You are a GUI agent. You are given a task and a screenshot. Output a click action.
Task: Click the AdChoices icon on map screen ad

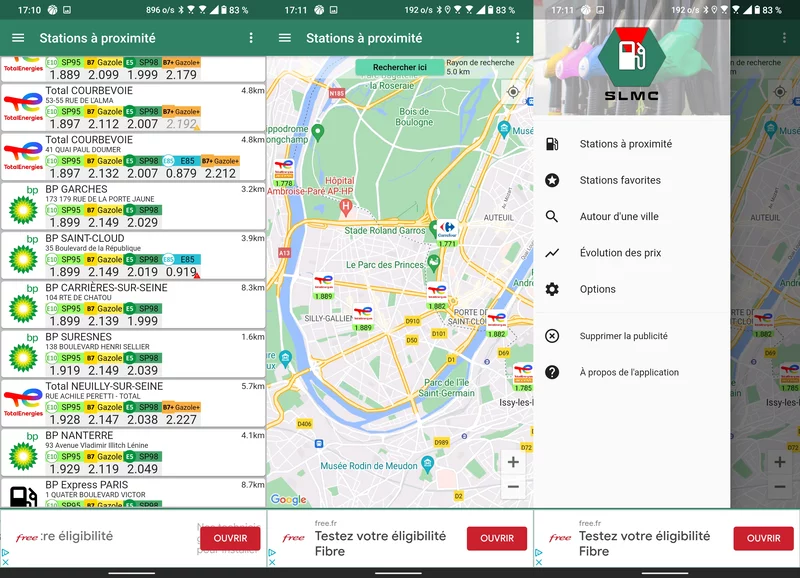tap(272, 552)
